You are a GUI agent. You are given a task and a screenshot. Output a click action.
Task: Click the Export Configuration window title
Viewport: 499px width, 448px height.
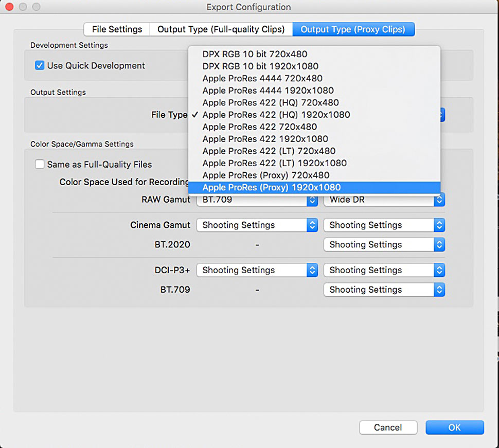click(248, 7)
